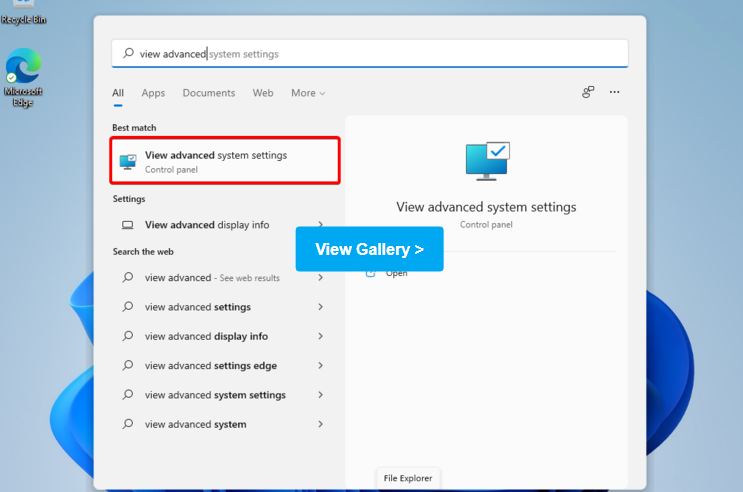The width and height of the screenshot is (743, 492).
Task: Click the File Explorer tooltip label
Action: click(x=408, y=478)
